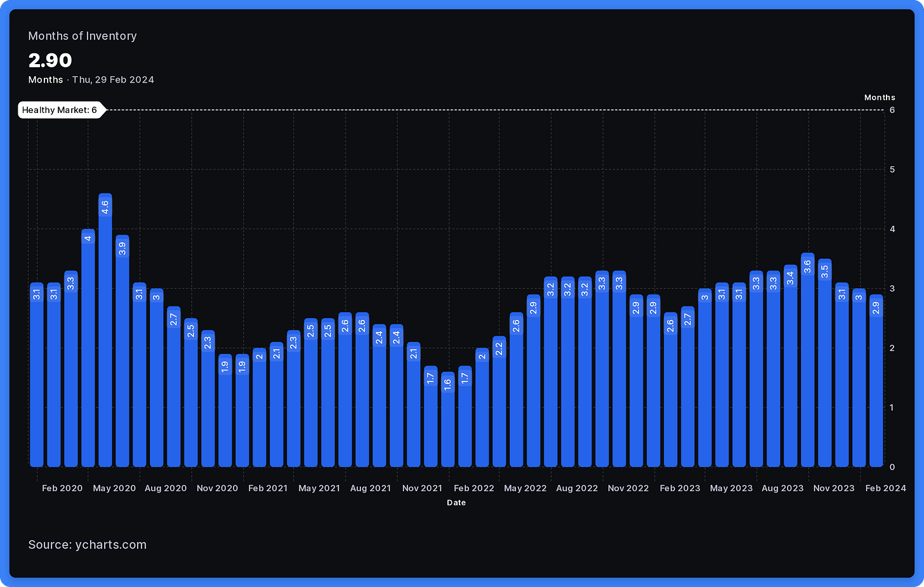Click the date "Thu, 29 Feb 2024"

coord(113,80)
